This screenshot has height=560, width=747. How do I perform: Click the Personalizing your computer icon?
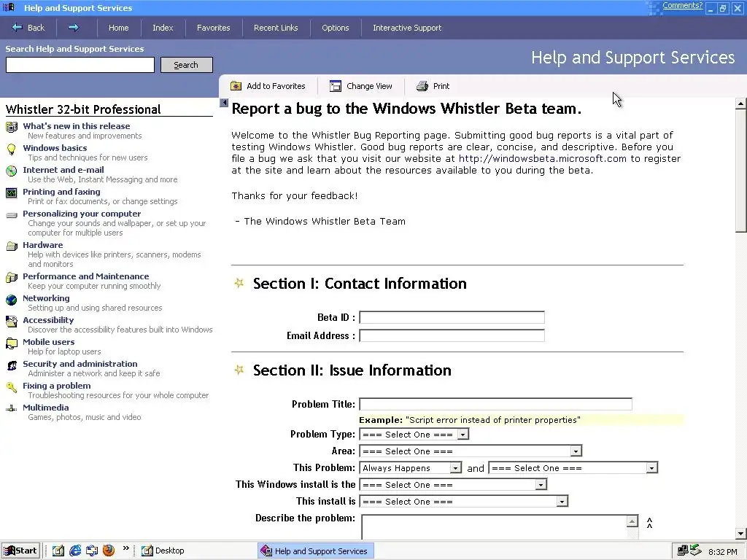12,215
